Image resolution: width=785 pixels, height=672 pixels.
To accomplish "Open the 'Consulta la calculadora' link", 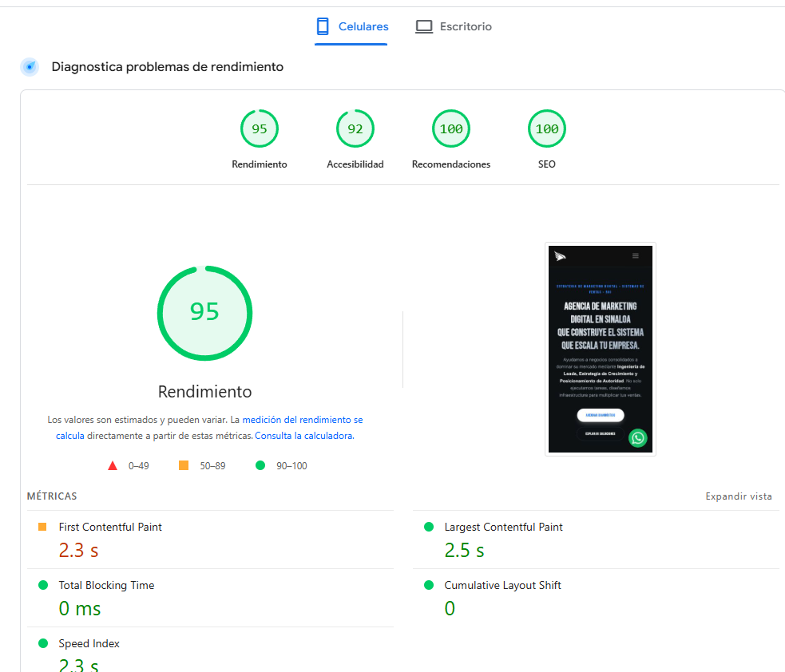I will (x=304, y=436).
